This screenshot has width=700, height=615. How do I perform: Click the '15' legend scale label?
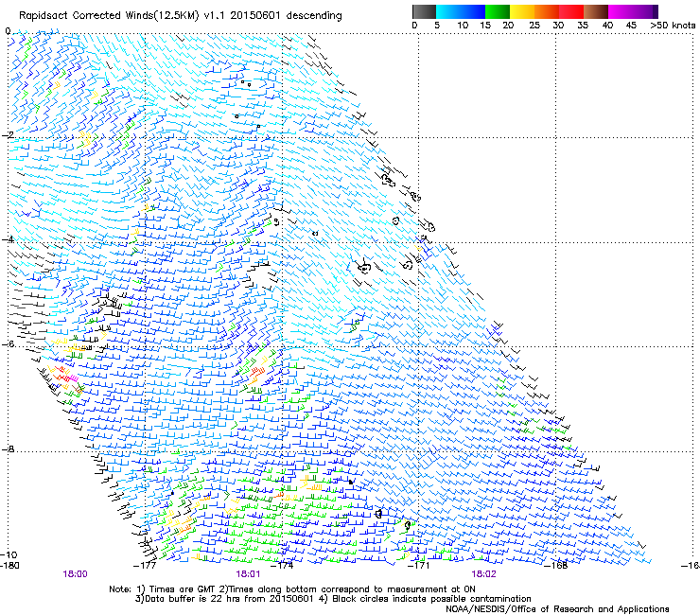pyautogui.click(x=485, y=25)
